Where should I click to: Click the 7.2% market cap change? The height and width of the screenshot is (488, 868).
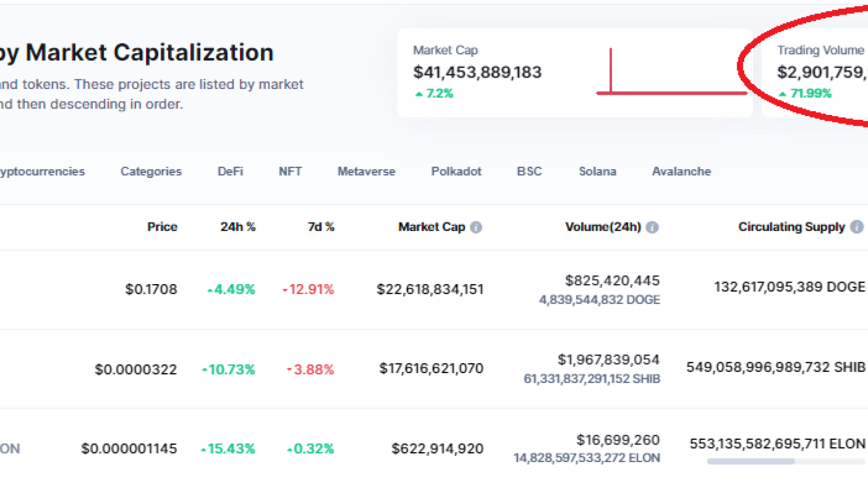(434, 93)
